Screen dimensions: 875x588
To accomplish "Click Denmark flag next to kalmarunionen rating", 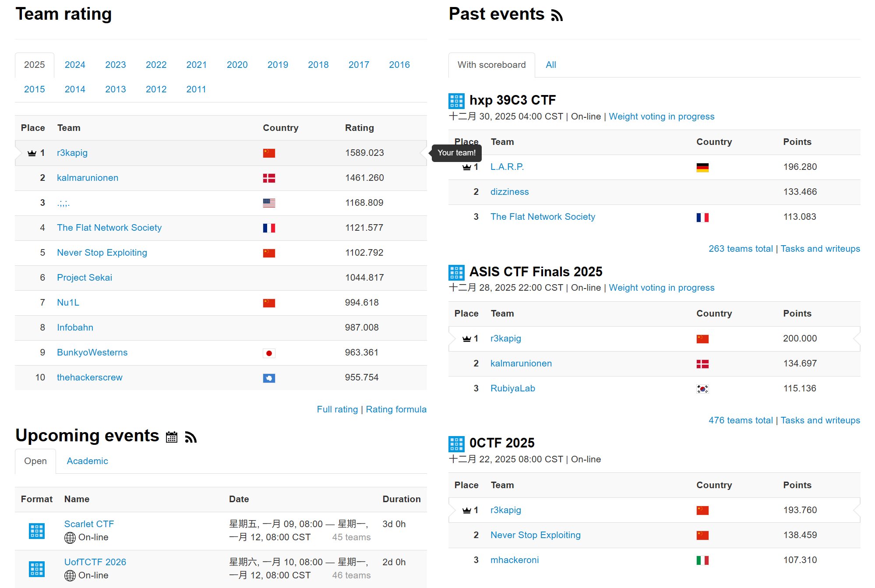I will click(x=269, y=178).
